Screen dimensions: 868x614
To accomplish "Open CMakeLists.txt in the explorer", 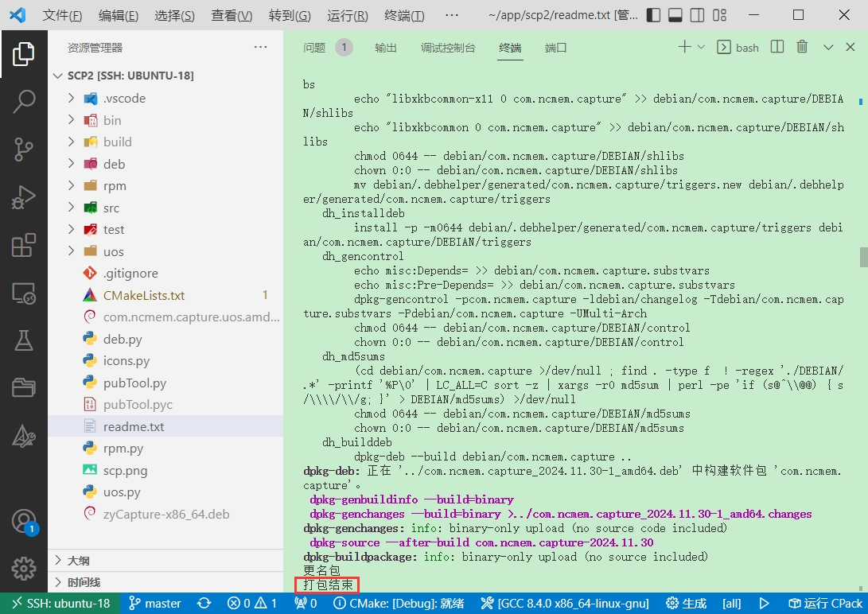I will point(143,295).
